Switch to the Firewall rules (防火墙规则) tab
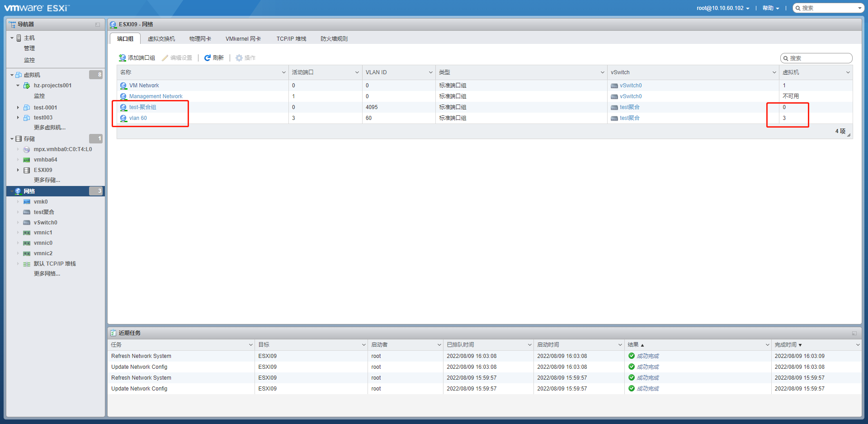This screenshot has height=424, width=868. point(334,39)
